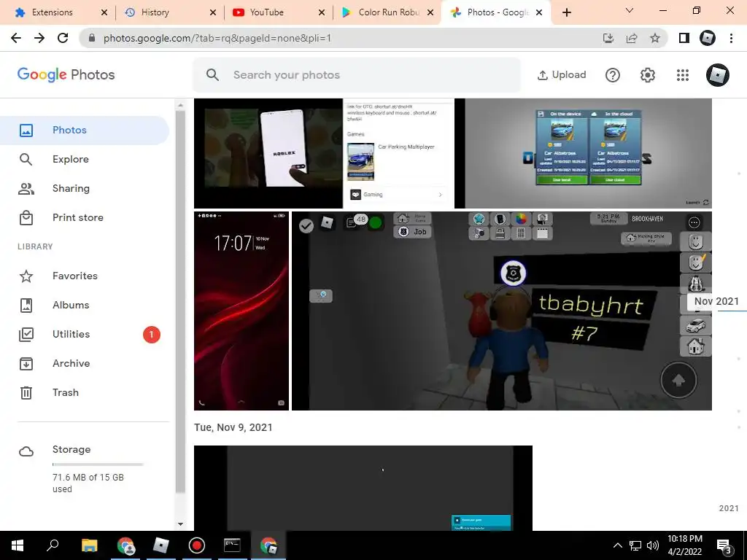Click the Upload button
Image resolution: width=747 pixels, height=560 pixels.
562,75
